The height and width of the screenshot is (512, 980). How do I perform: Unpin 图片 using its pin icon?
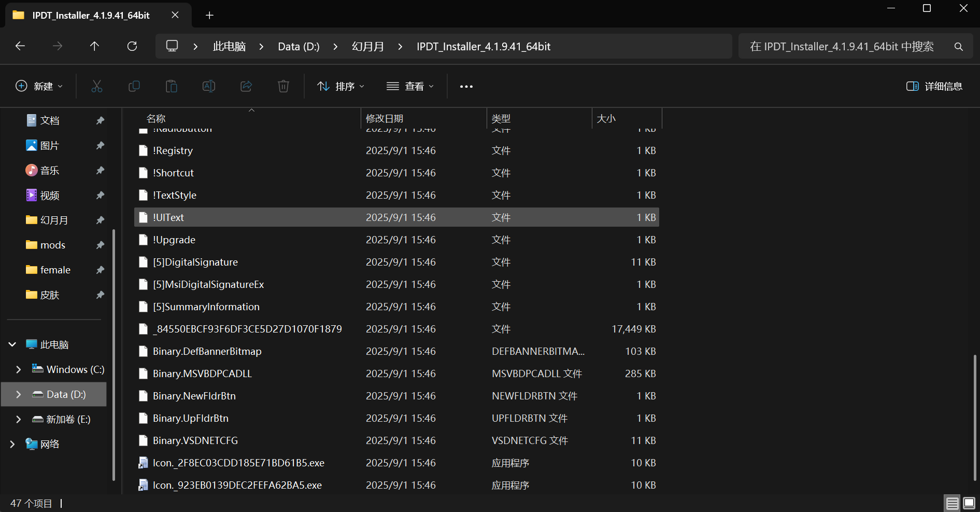pyautogui.click(x=100, y=146)
